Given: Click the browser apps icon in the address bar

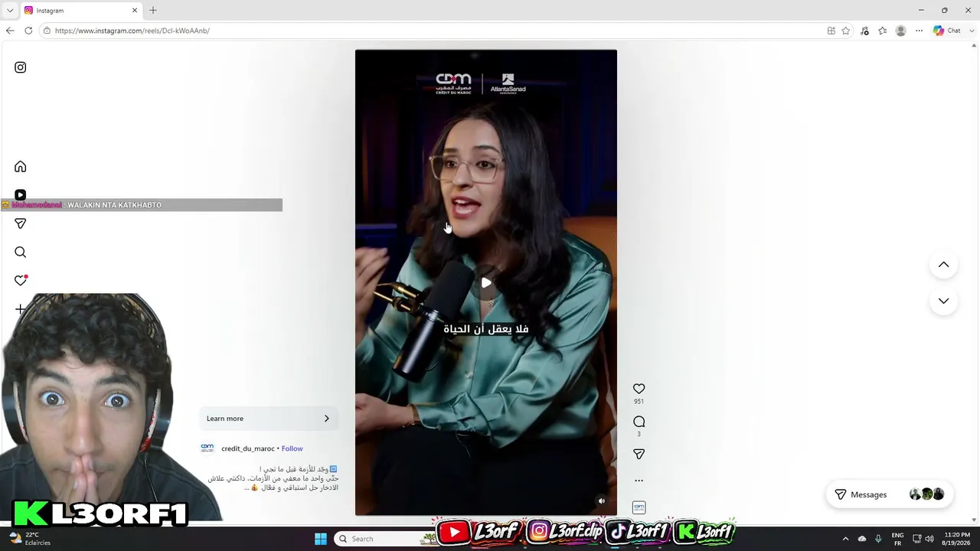Looking at the screenshot, I should pyautogui.click(x=831, y=31).
